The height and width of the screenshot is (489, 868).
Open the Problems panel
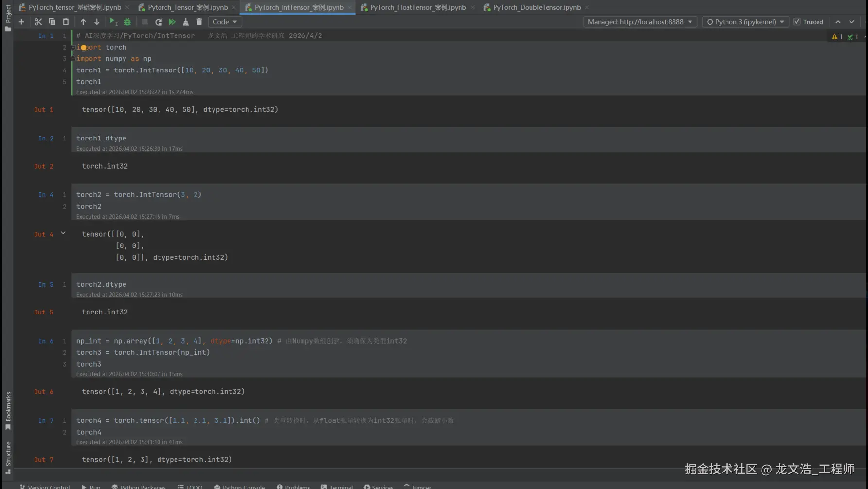pyautogui.click(x=293, y=486)
